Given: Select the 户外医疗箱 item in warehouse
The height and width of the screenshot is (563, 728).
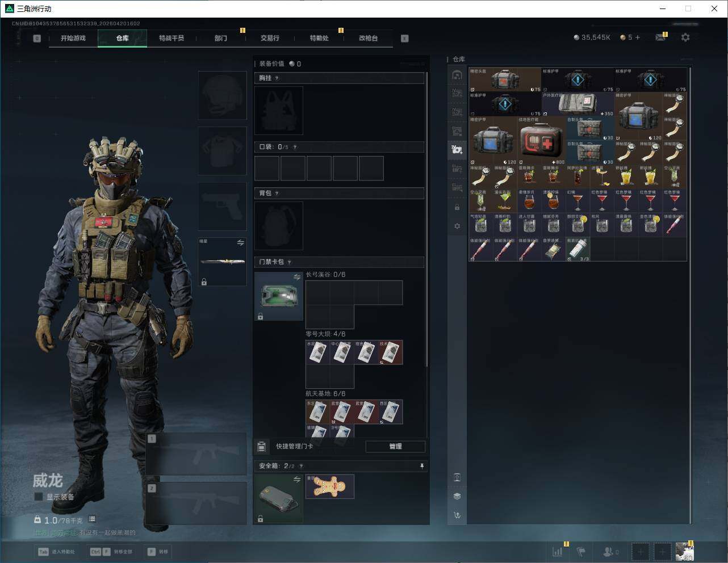Looking at the screenshot, I should click(x=578, y=104).
